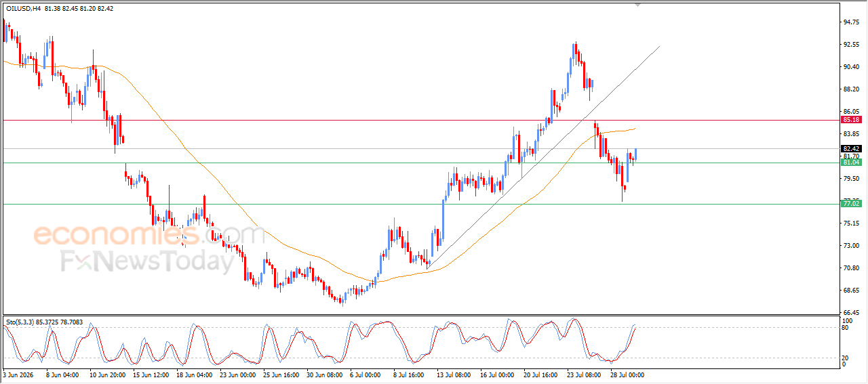Click the 18 Jun 04:00 time label
This screenshot has width=868, height=384.
pos(194,374)
